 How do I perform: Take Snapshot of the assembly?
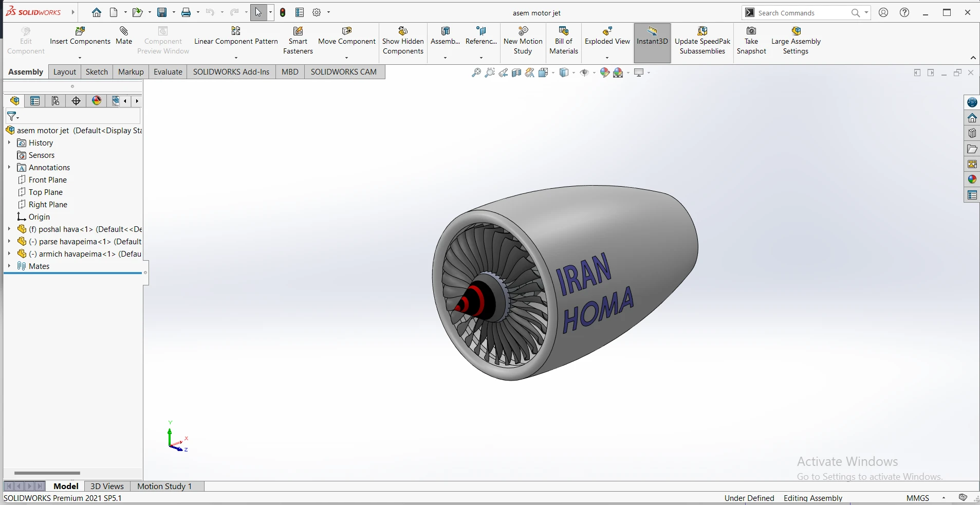click(751, 40)
